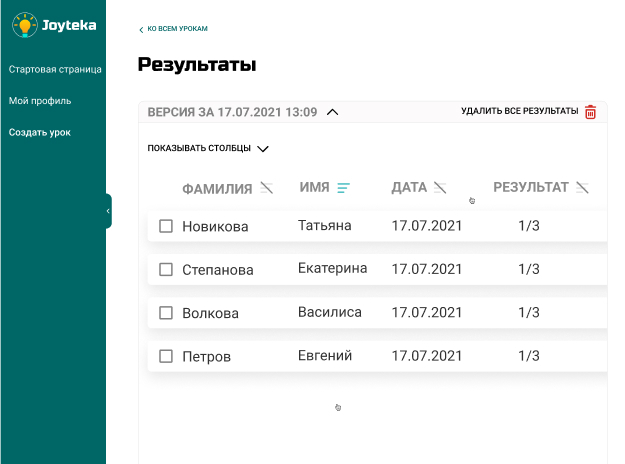Collapse the sidebar with arrow handle
Viewport: 625px width, 464px height.
pos(108,211)
